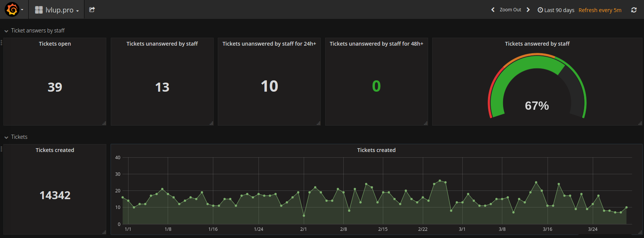Click the Zoom Out time button

pos(510,10)
